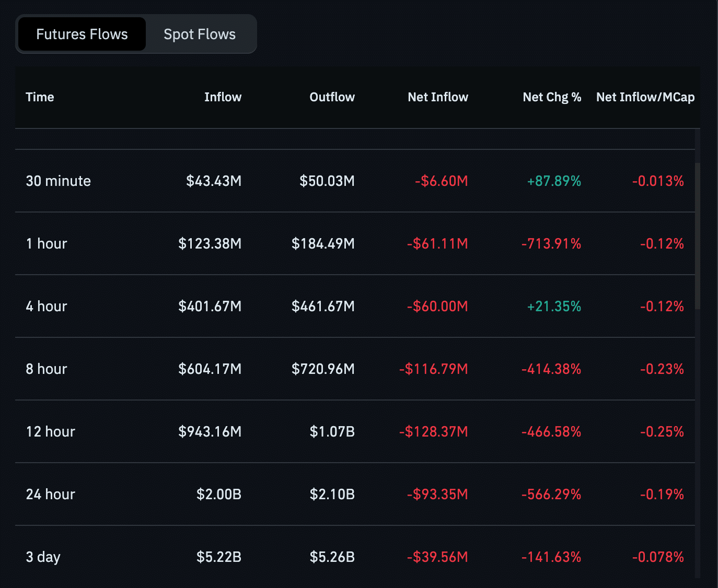Select the 30 minute time row
718x588 pixels.
[x=58, y=181]
